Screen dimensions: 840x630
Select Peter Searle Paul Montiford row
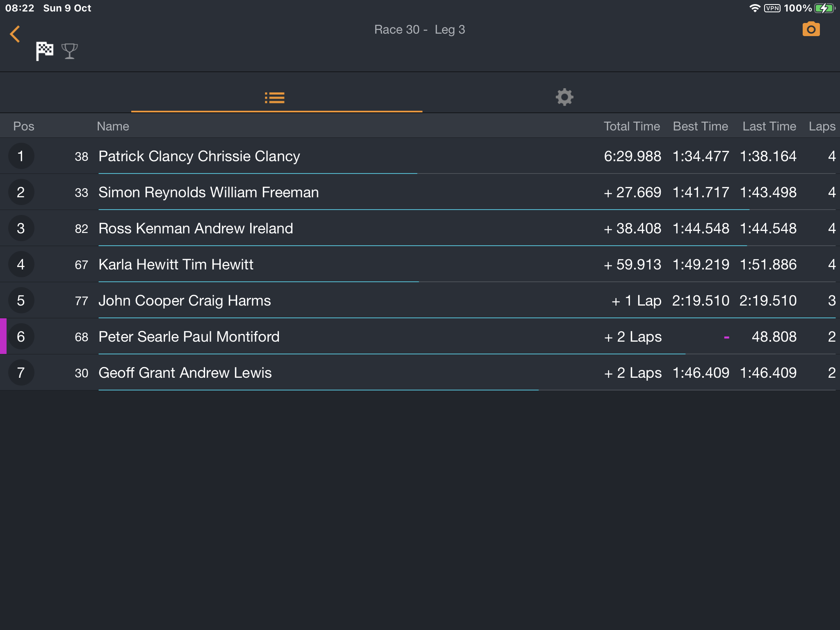(420, 336)
